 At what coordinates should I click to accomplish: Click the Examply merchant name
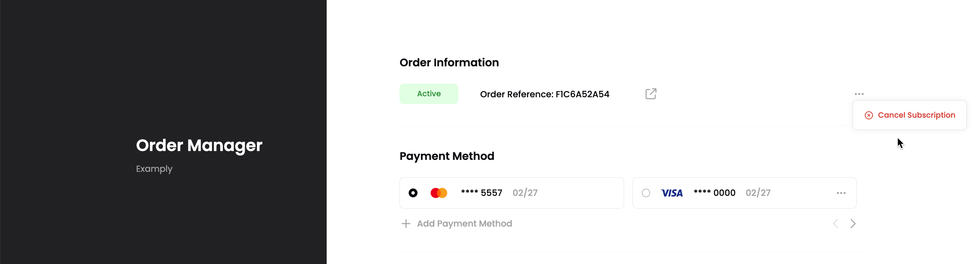tap(154, 169)
